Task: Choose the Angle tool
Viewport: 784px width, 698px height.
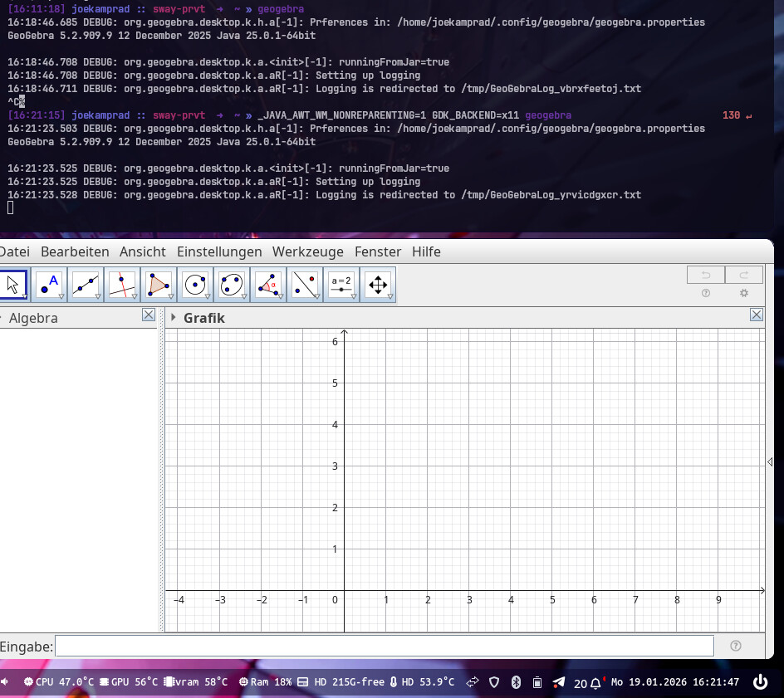Action: click(x=268, y=285)
